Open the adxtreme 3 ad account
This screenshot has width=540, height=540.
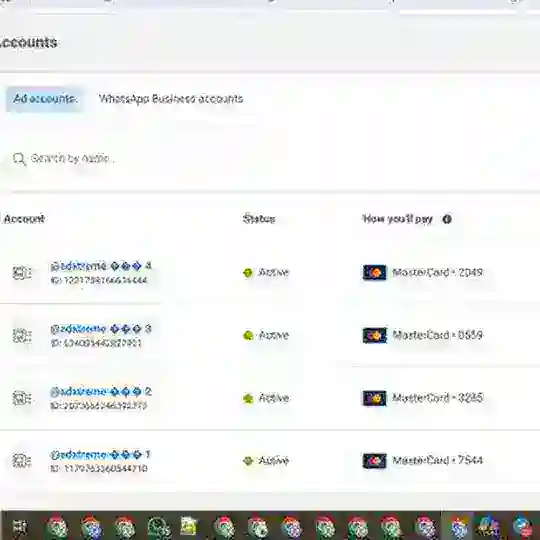click(x=101, y=329)
